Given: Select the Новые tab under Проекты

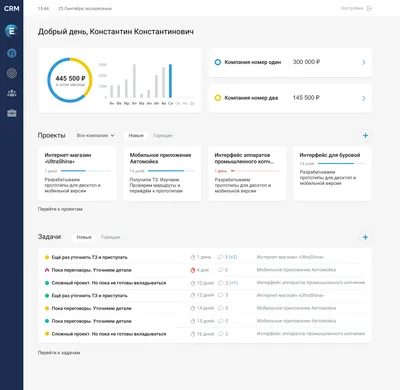Looking at the screenshot, I should tap(136, 135).
